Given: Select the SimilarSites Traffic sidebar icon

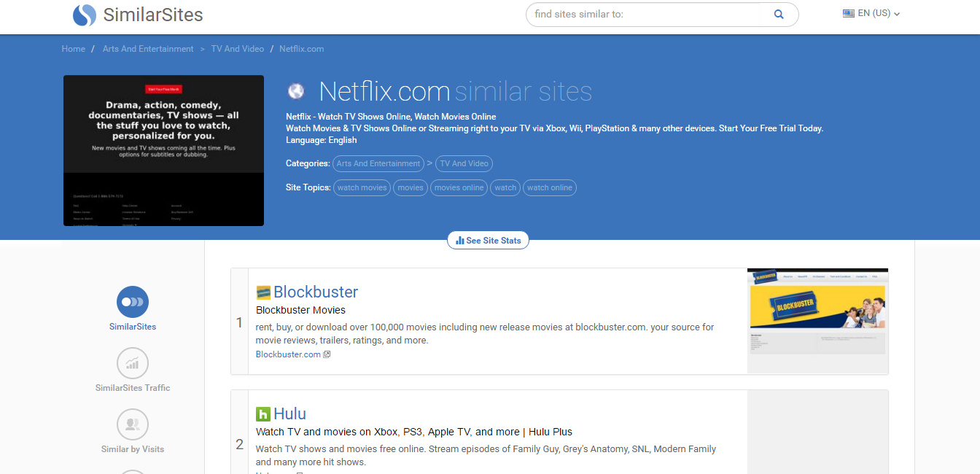Looking at the screenshot, I should (133, 362).
